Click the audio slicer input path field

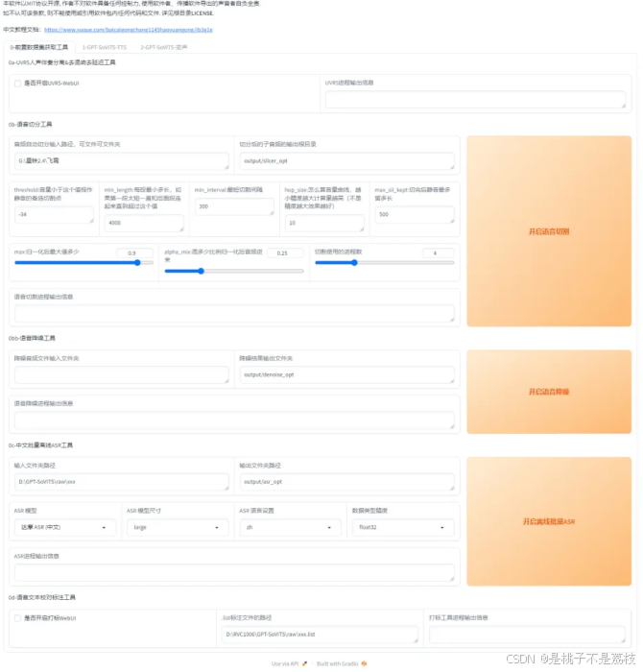click(x=122, y=160)
